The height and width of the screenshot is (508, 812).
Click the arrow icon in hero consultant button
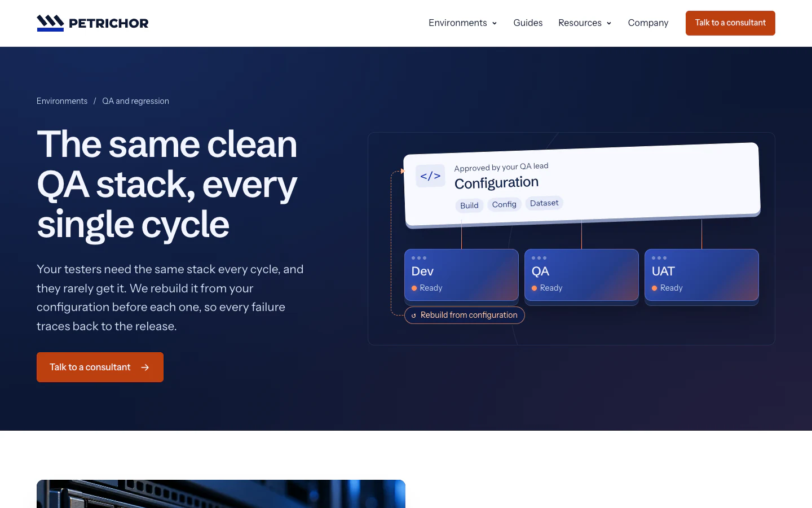pos(145,367)
